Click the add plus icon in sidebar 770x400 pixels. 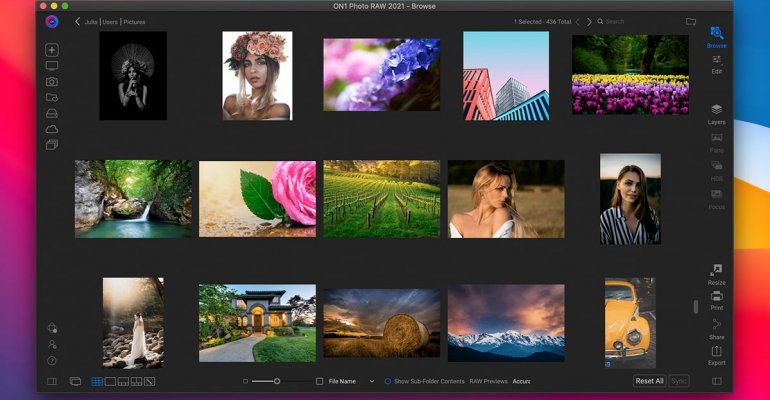click(52, 50)
